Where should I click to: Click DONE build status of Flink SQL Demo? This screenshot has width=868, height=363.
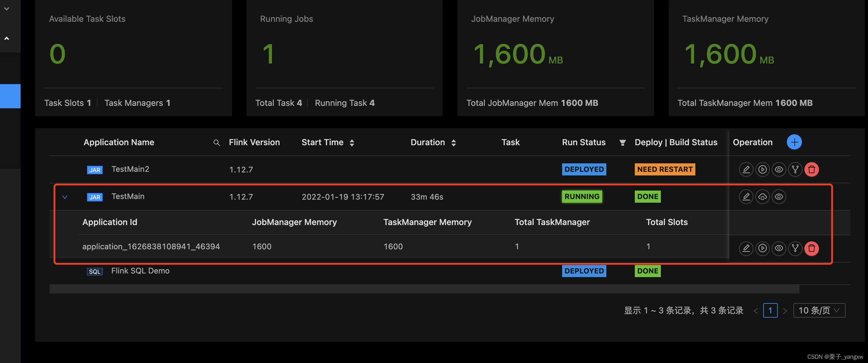(647, 271)
